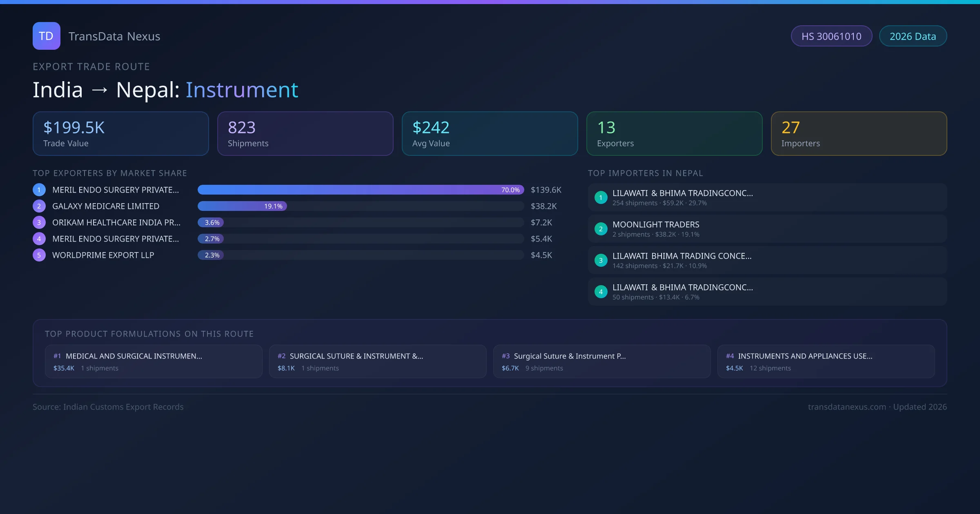Image resolution: width=980 pixels, height=514 pixels.
Task: Click green rank 4 importer badge
Action: point(601,292)
